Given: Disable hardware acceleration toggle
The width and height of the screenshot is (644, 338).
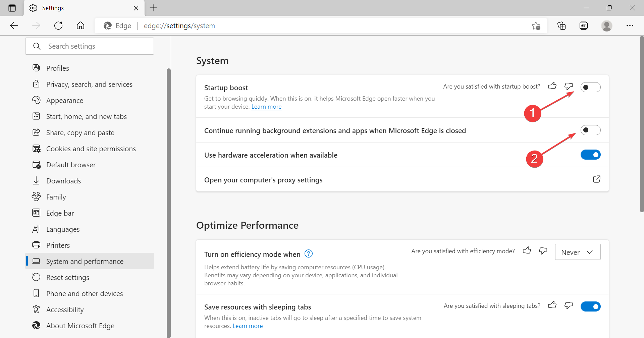Looking at the screenshot, I should 590,155.
